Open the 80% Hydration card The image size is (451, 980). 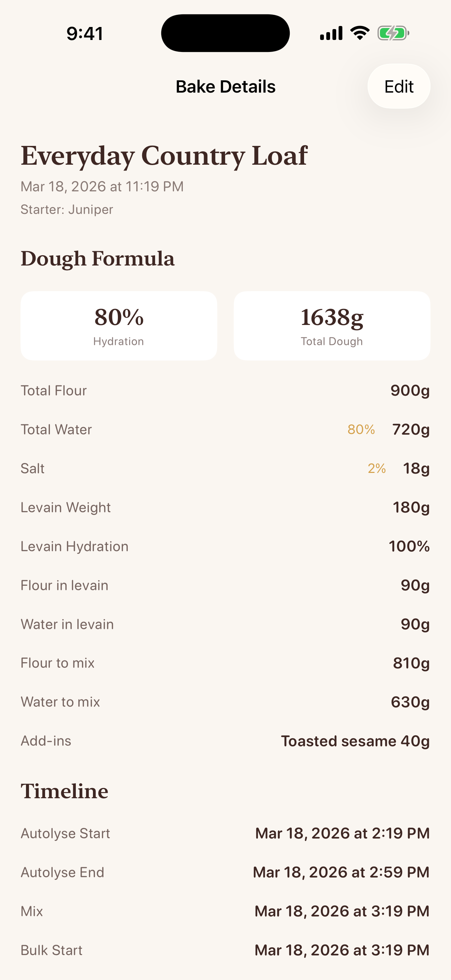click(x=119, y=326)
